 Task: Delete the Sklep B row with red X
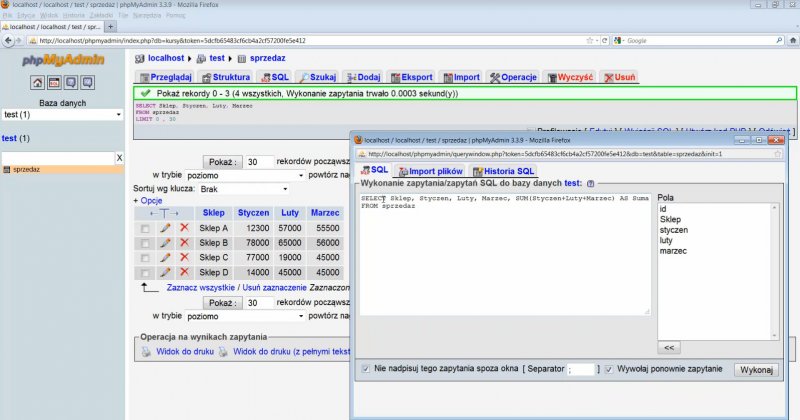(184, 243)
